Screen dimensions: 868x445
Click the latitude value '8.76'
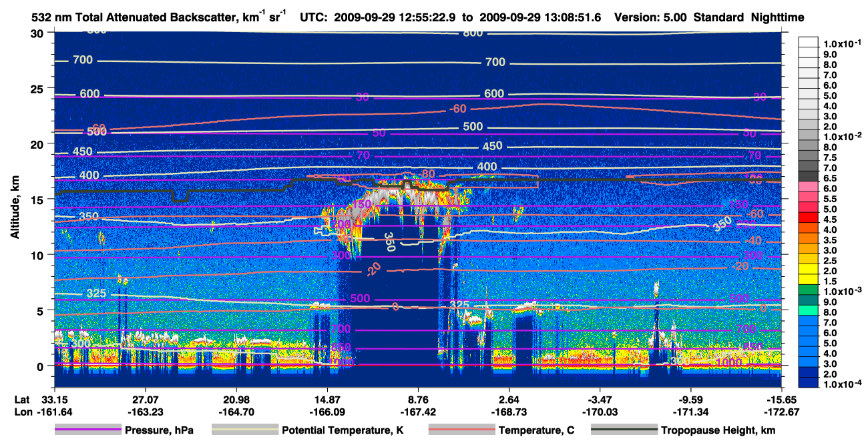pyautogui.click(x=418, y=399)
